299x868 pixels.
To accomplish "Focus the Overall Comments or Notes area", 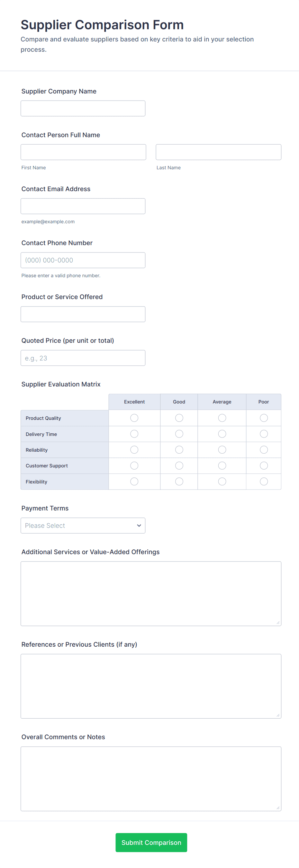I will 151,778.
